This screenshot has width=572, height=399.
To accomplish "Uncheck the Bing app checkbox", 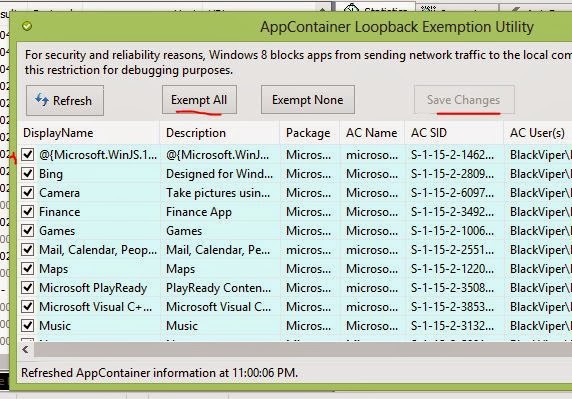I will point(28,174).
